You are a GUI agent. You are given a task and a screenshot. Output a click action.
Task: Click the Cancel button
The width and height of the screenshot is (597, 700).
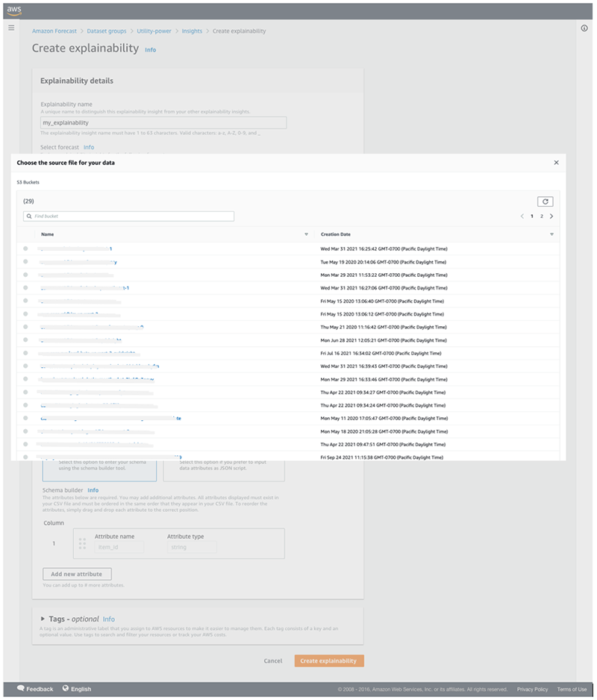pyautogui.click(x=273, y=660)
